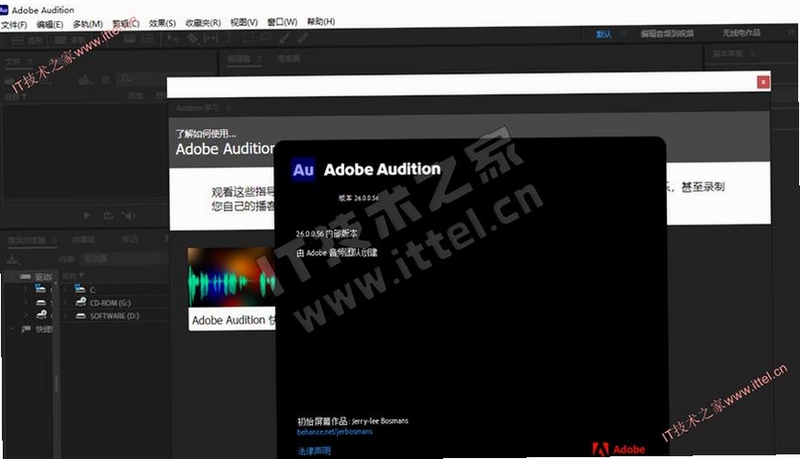Open the 基本声音 panel tab
This screenshot has width=800, height=459.
point(728,54)
